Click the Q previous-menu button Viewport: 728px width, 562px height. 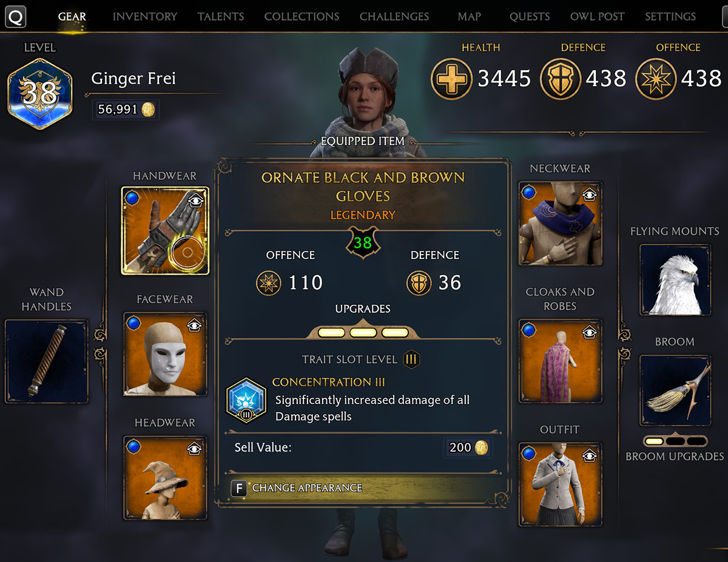point(16,16)
